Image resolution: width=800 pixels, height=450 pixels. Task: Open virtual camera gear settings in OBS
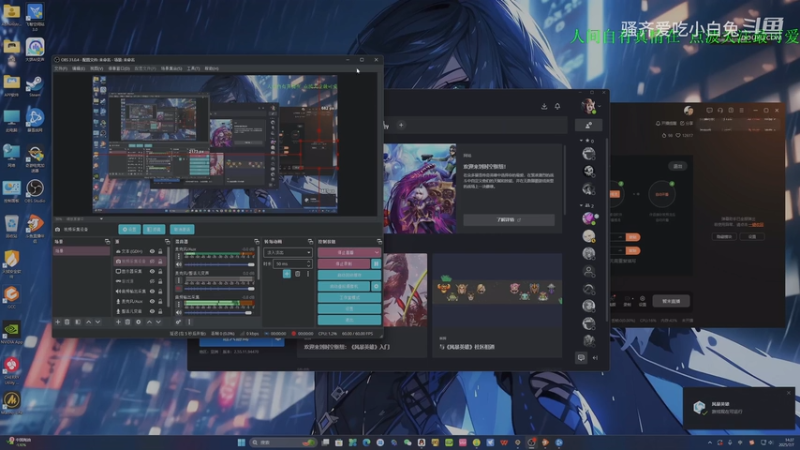376,286
